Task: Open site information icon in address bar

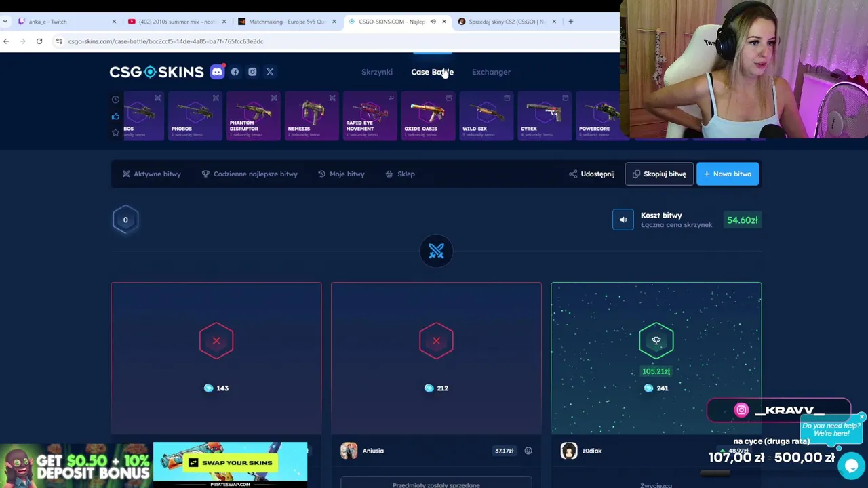Action: [x=59, y=41]
